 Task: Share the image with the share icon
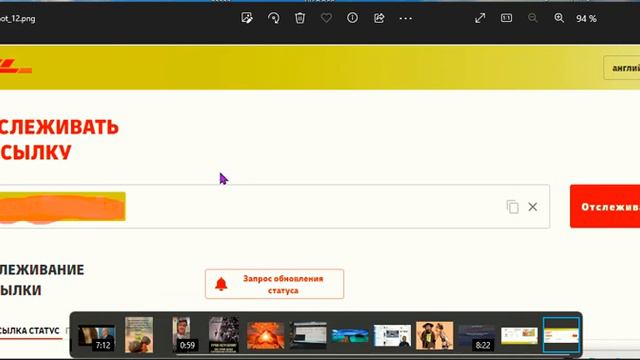pyautogui.click(x=379, y=18)
